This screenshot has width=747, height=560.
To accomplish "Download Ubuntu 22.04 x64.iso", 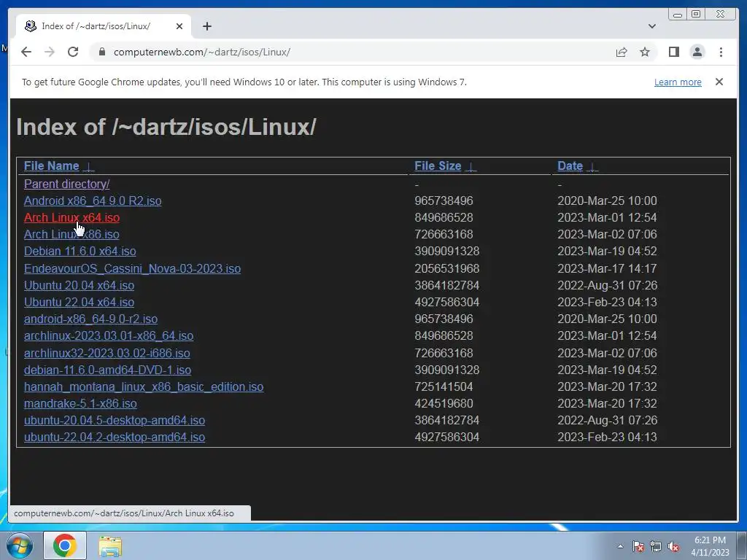I will pos(79,302).
